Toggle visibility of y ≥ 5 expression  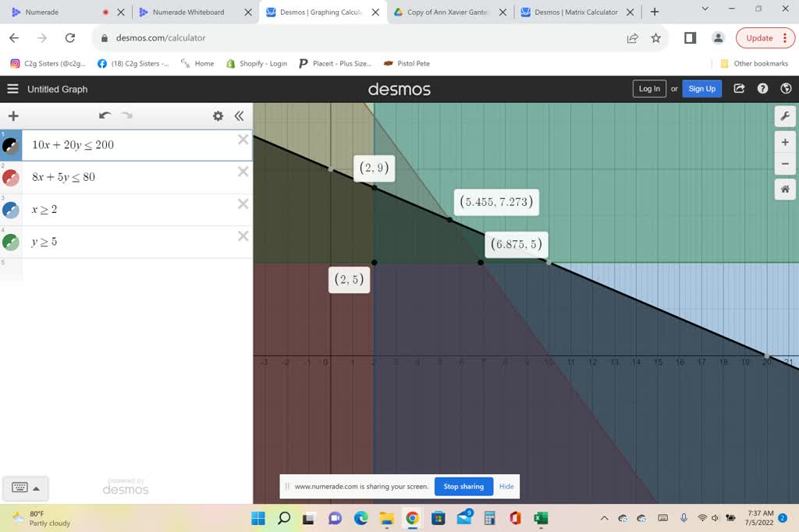11,243
